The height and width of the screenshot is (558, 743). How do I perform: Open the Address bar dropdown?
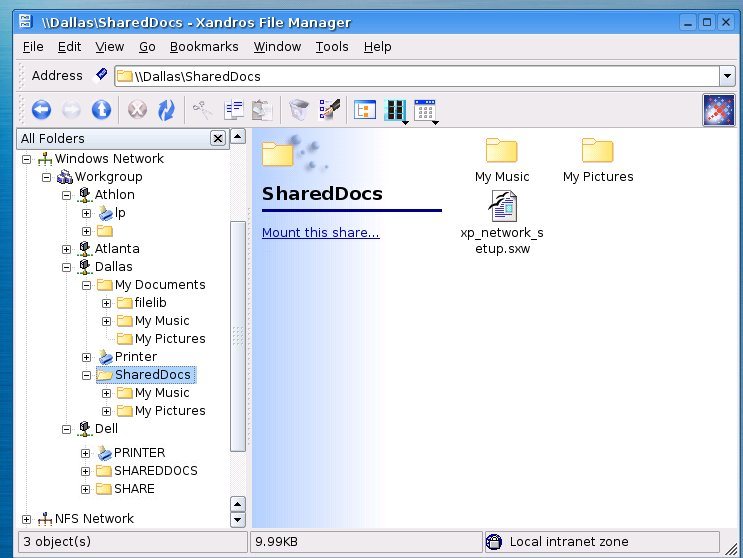727,76
